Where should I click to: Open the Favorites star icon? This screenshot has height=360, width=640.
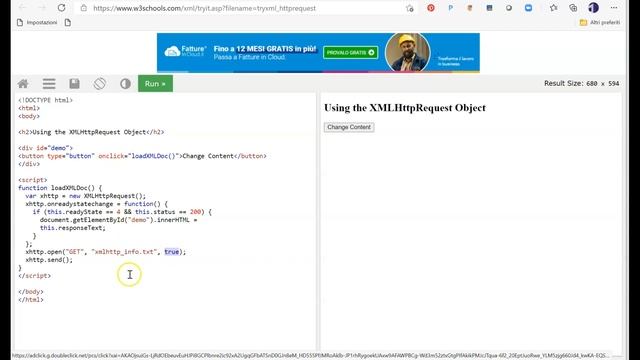pos(553,8)
